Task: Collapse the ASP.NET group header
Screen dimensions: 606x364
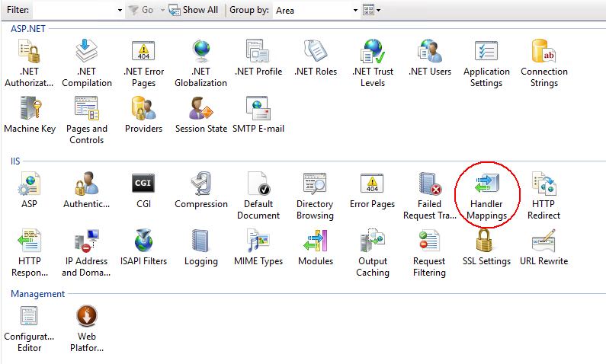Action: [x=28, y=29]
